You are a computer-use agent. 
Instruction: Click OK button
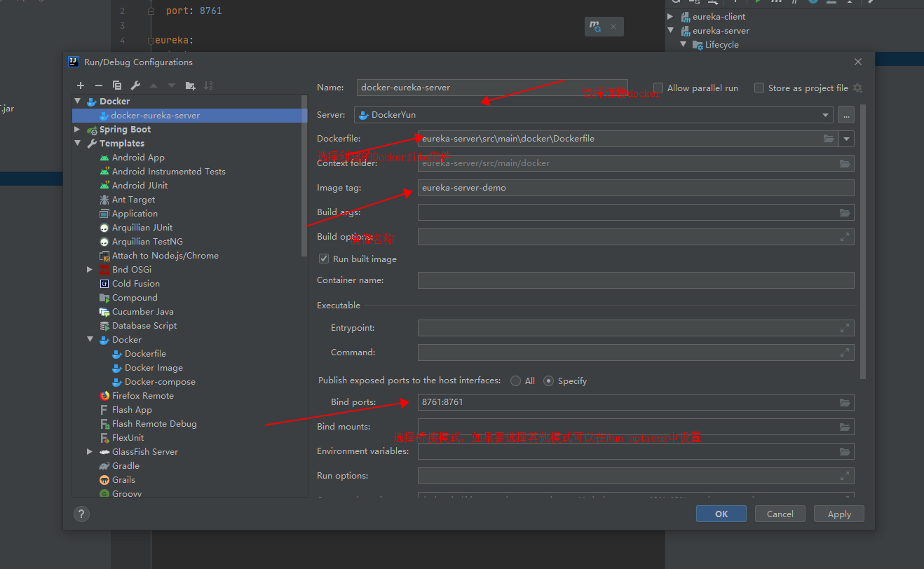[x=721, y=514]
